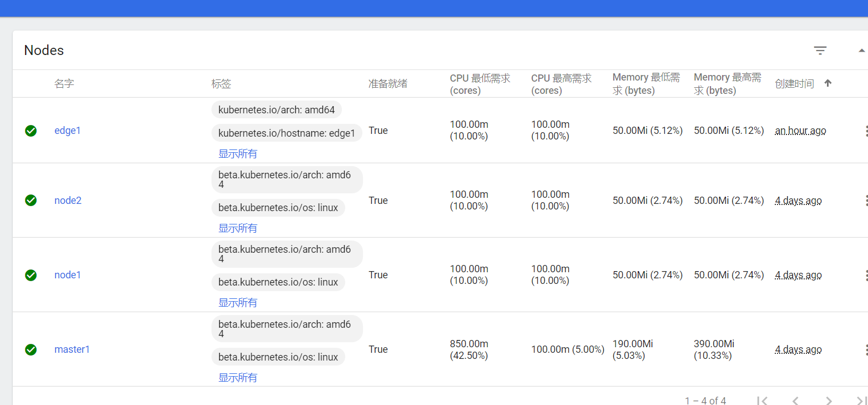Click the 创建时间 column header text
Image resolution: width=868 pixels, height=405 pixels.
(794, 84)
